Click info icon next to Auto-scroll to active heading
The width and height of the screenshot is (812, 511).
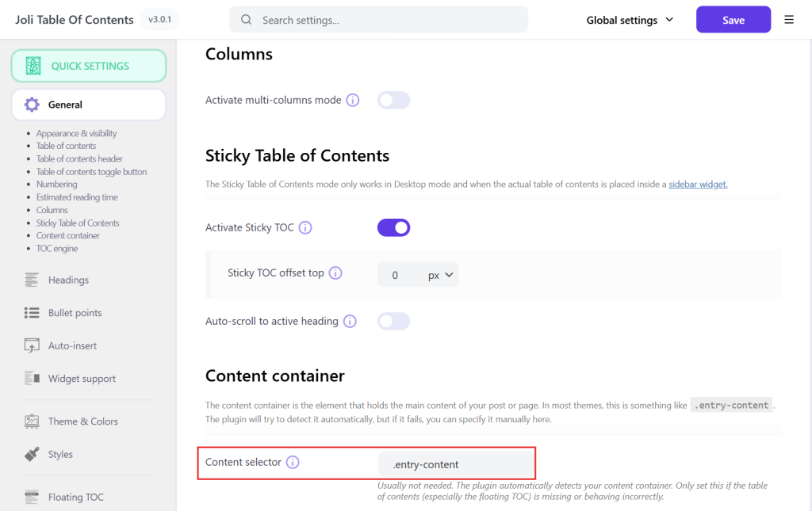tap(350, 322)
